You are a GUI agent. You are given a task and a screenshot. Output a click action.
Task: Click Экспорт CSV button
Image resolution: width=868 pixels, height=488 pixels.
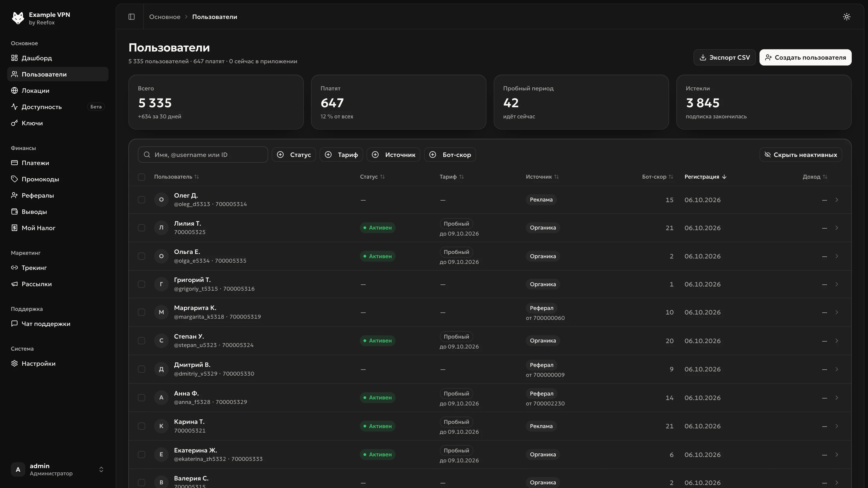(x=725, y=57)
